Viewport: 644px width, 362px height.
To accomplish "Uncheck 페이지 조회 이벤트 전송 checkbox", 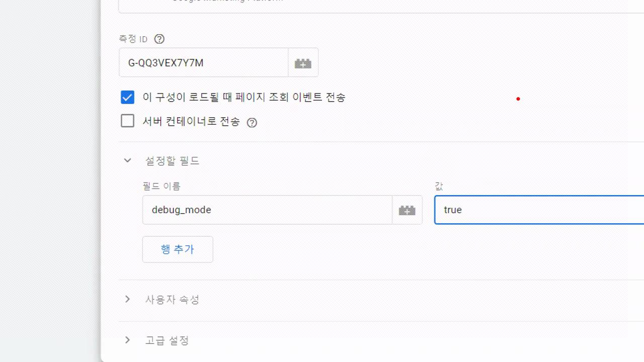I will 128,98.
